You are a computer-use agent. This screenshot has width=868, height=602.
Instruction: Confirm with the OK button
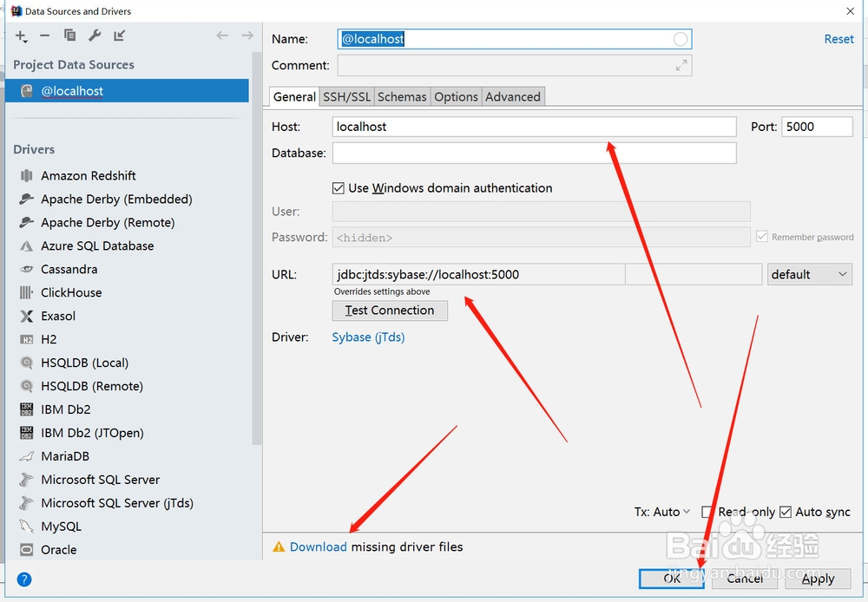pos(672,579)
